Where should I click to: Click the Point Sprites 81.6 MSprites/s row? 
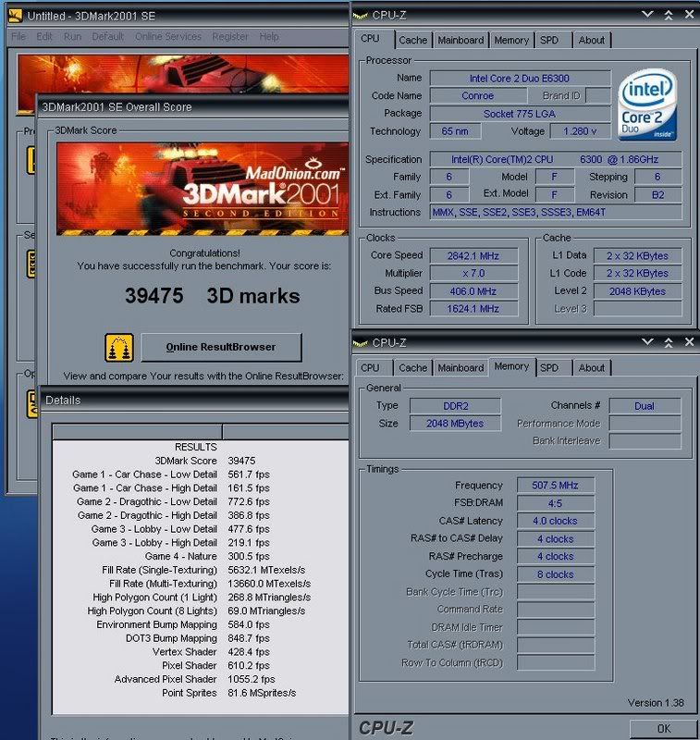pos(201,693)
